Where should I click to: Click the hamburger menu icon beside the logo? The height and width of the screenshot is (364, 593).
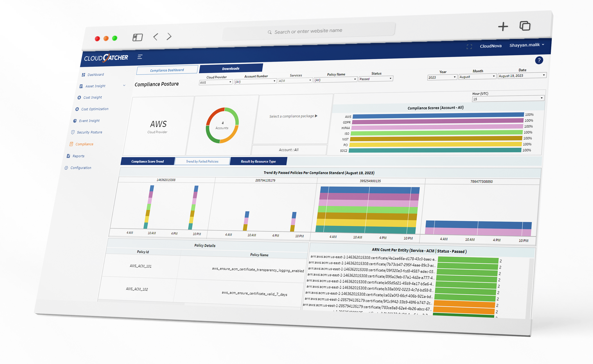tap(140, 57)
